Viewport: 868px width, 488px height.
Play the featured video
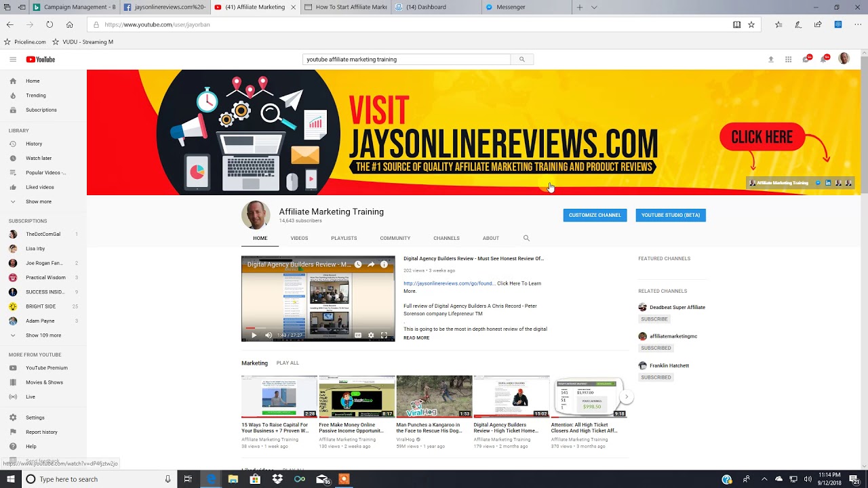click(x=254, y=335)
